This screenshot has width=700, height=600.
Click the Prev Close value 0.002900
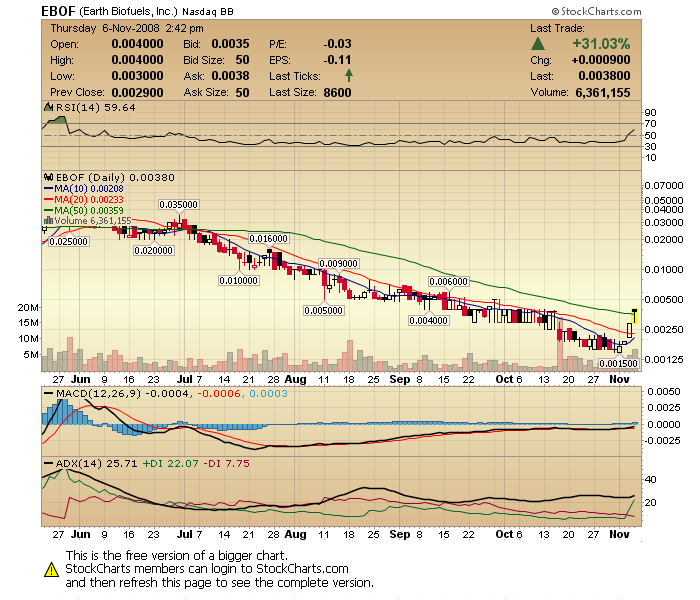pos(138,92)
